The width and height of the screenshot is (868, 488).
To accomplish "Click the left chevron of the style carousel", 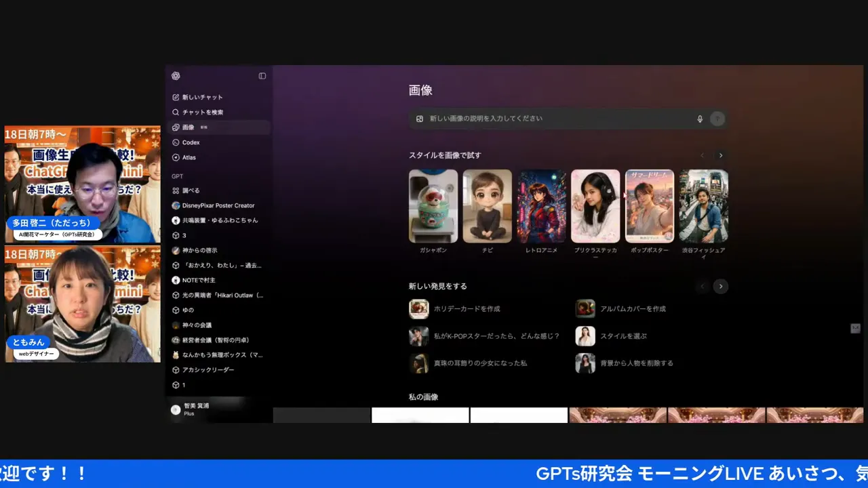I will point(702,155).
